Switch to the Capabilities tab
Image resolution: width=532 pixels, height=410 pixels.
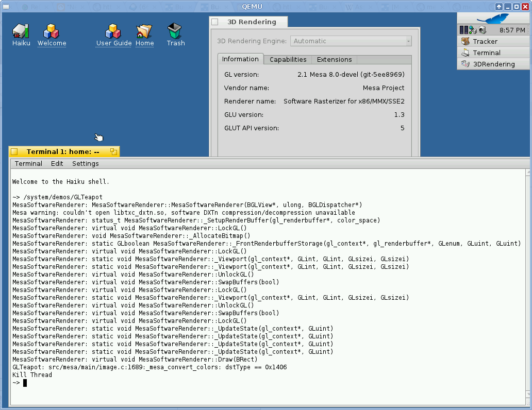coord(288,60)
